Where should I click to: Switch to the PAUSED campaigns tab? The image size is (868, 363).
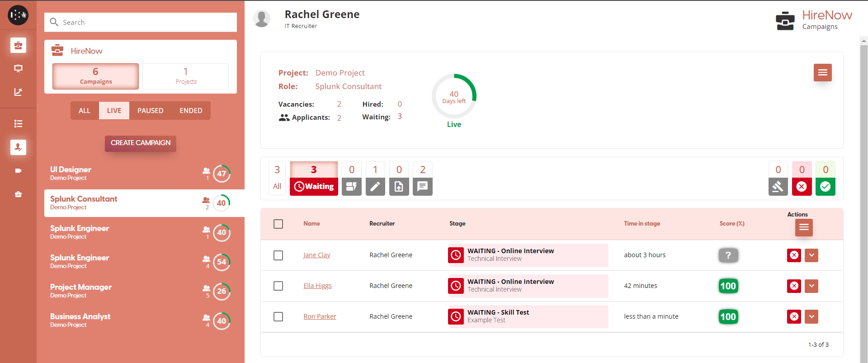(x=150, y=111)
